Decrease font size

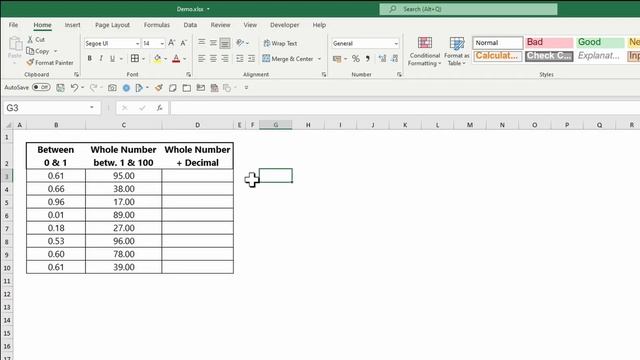click(184, 43)
